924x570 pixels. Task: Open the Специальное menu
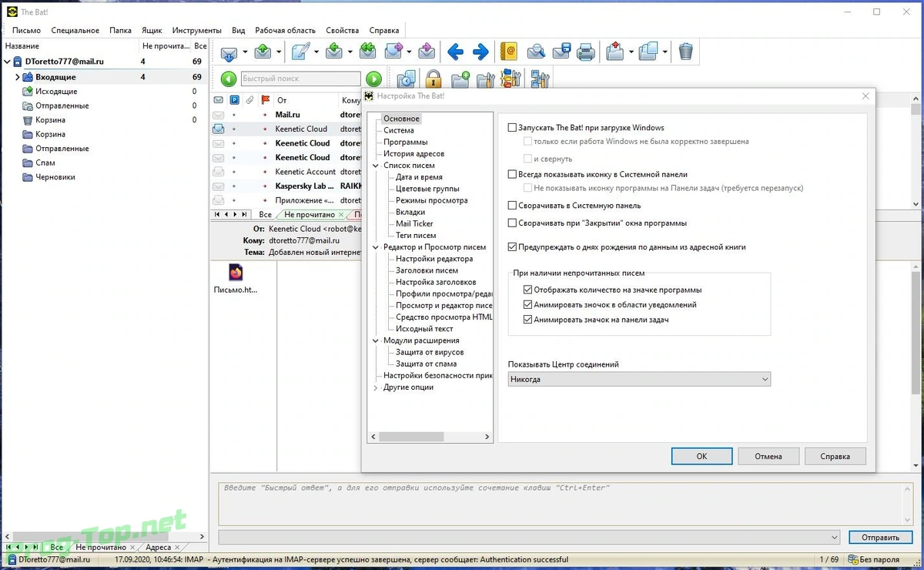click(75, 30)
